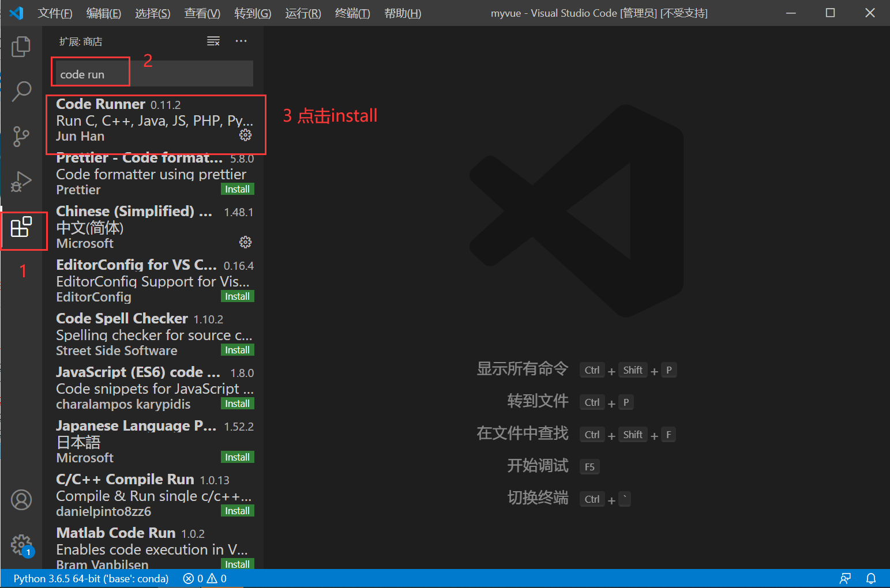Click 扩展: 商店 panel title

(81, 42)
